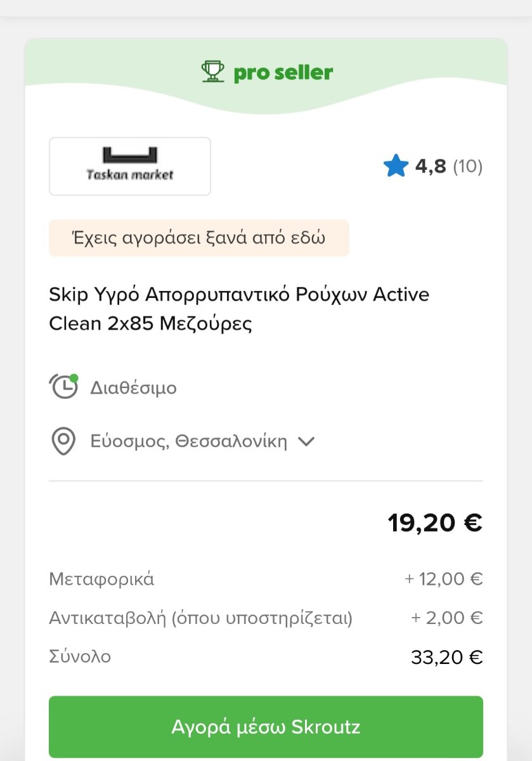Buy with the Αγορά μέσω Skroutz button

tap(266, 727)
